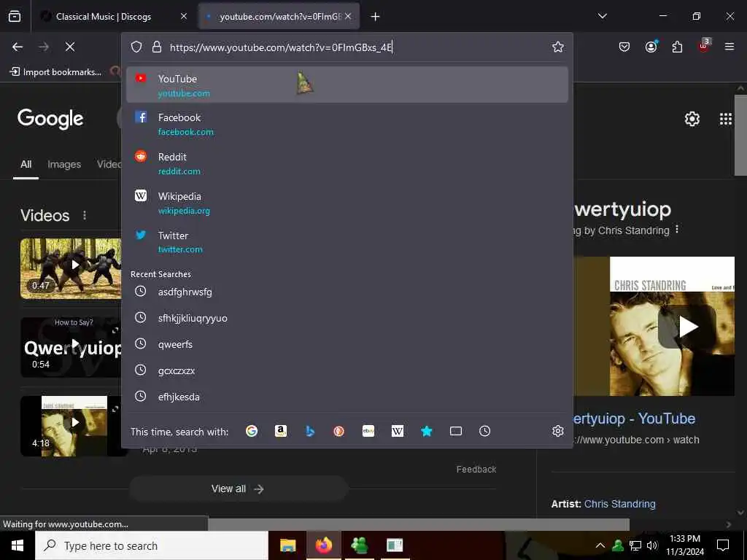Click the horizontal scrollbar at bottom
Screen dimensions: 747x560
point(419,524)
